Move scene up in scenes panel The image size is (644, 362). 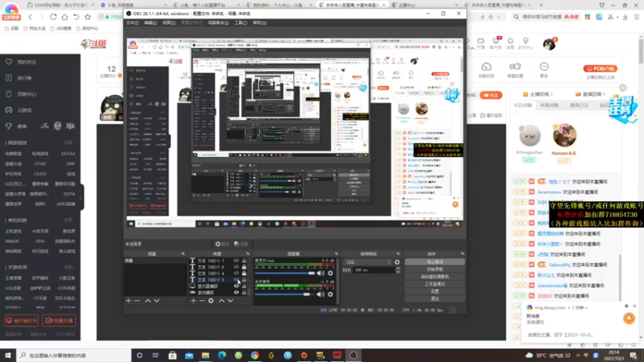(147, 301)
